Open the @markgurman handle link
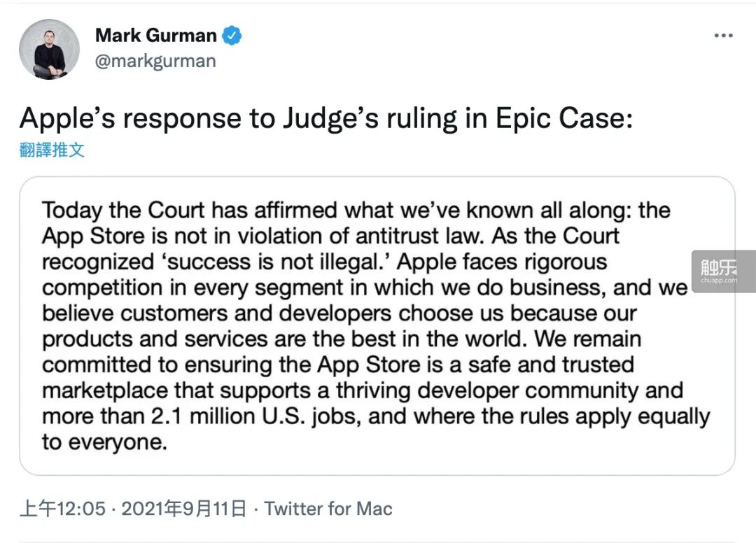This screenshot has height=543, width=756. [155, 61]
